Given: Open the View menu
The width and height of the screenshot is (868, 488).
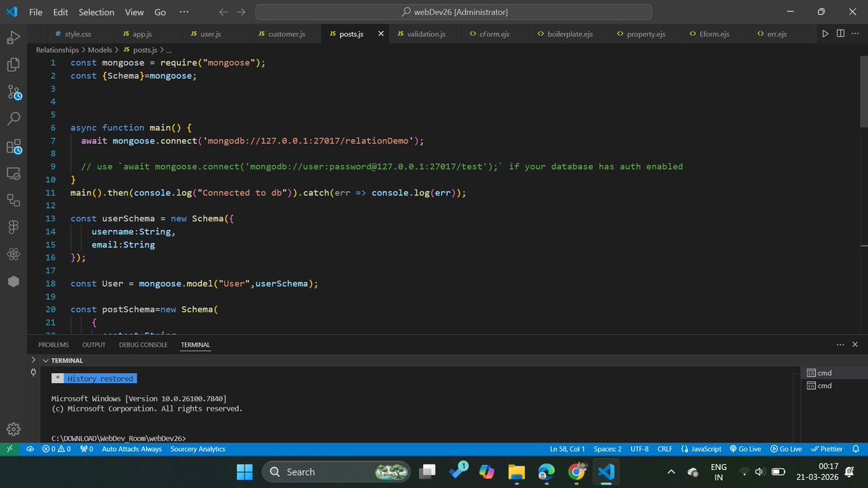Looking at the screenshot, I should (134, 12).
